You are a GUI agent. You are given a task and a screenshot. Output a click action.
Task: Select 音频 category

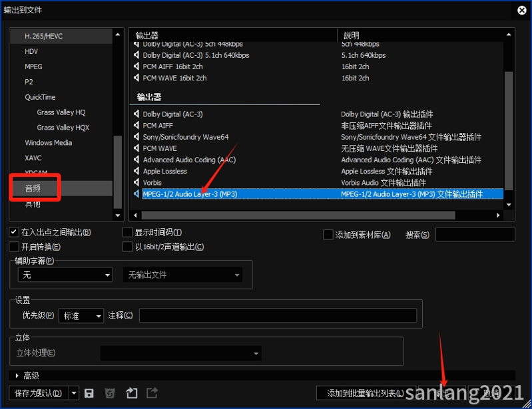pyautogui.click(x=61, y=188)
